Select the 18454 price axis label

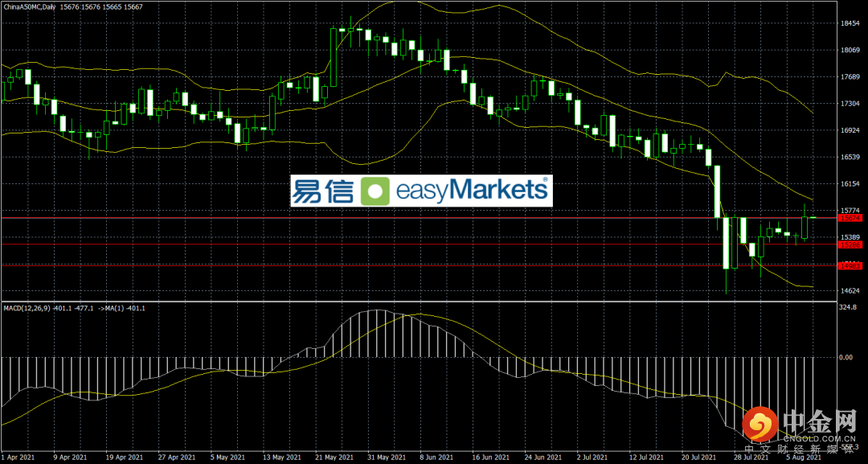850,24
